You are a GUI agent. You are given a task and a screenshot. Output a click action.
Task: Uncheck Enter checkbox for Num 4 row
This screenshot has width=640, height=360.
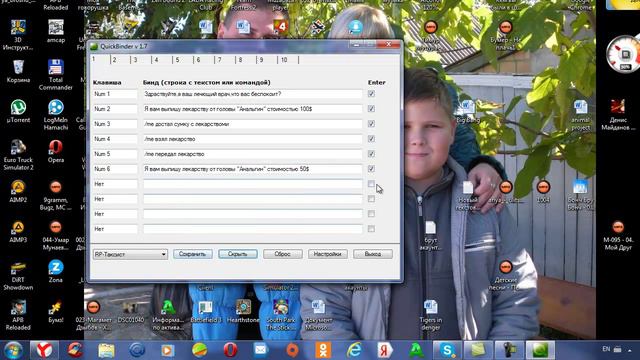tap(371, 139)
